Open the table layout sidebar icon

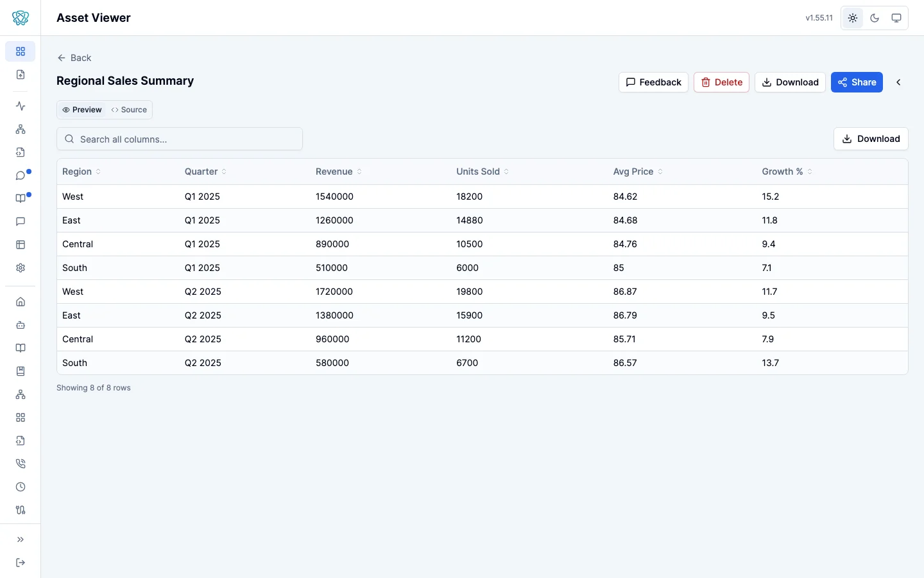coord(21,245)
